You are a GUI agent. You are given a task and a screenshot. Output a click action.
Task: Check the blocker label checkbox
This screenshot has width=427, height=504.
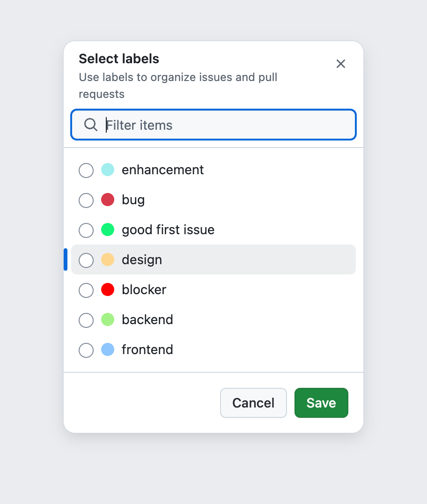tap(86, 290)
